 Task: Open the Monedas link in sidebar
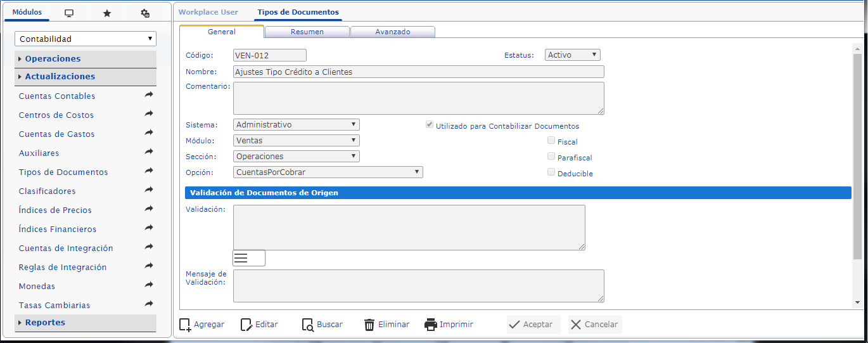pyautogui.click(x=37, y=287)
